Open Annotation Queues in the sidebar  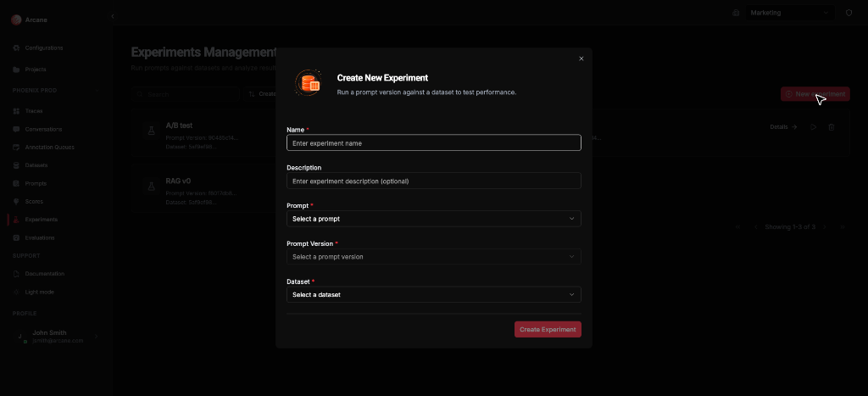click(49, 148)
